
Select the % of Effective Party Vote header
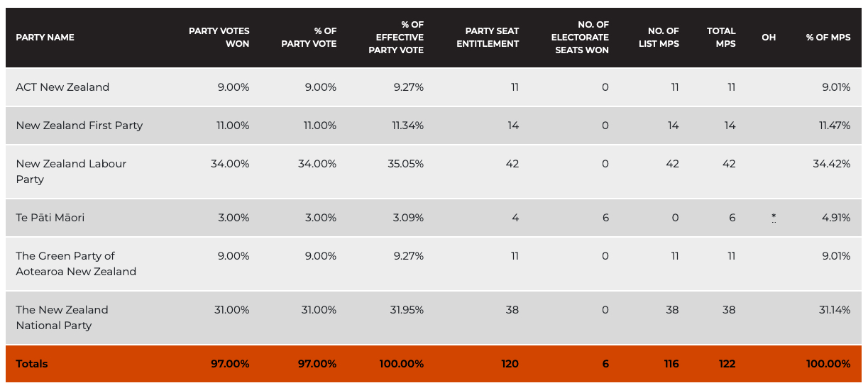click(x=396, y=37)
